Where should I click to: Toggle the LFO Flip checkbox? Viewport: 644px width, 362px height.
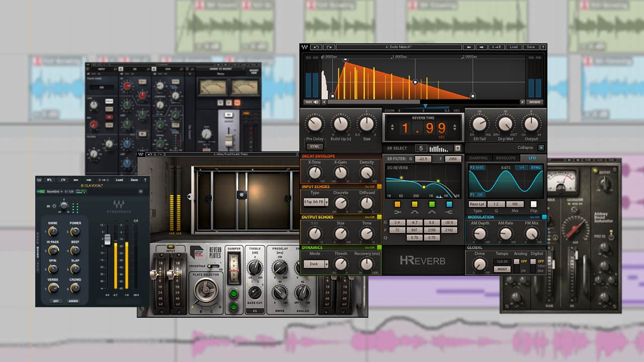point(534,204)
